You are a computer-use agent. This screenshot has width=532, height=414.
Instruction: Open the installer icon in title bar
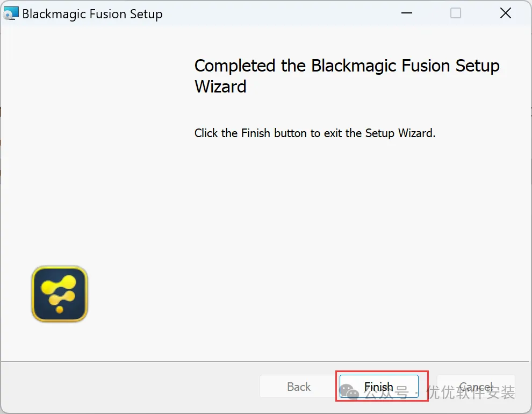[11, 13]
